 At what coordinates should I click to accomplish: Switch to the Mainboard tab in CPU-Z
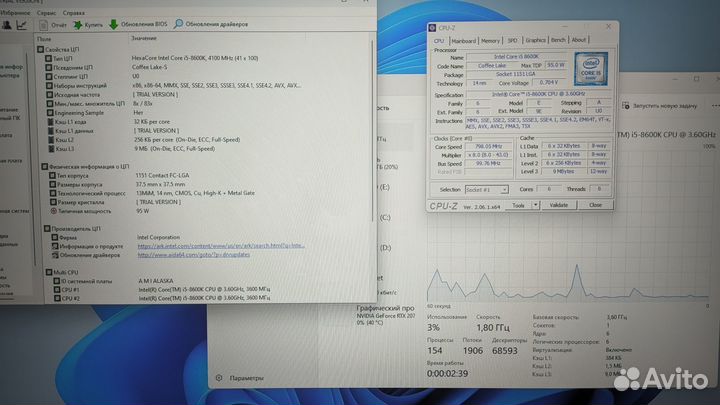pos(464,41)
